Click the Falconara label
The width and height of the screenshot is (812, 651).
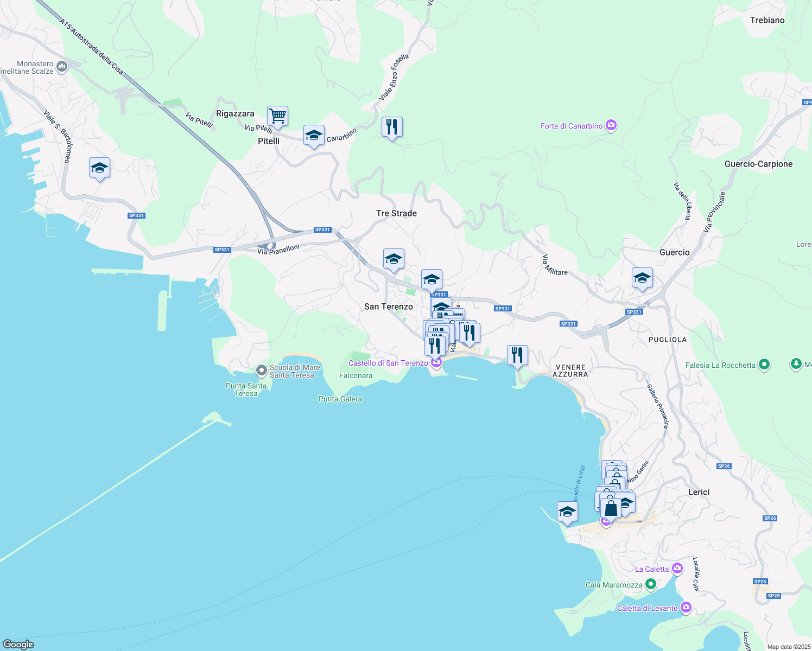coord(356,375)
